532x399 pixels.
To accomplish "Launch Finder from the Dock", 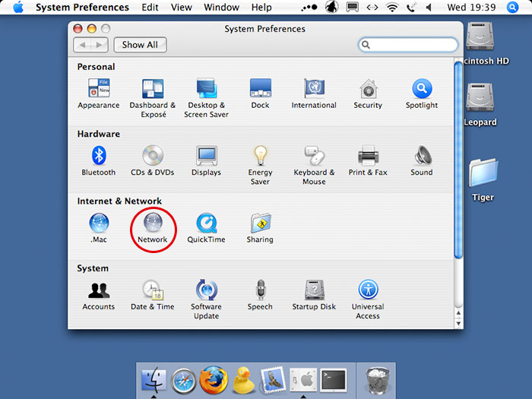I will click(x=154, y=380).
